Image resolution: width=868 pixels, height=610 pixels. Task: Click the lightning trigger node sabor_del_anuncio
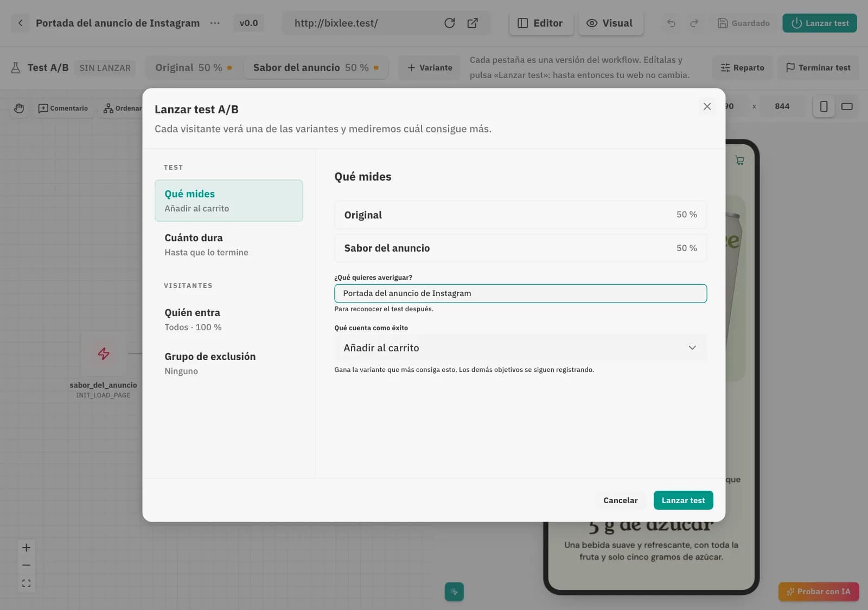pos(103,354)
